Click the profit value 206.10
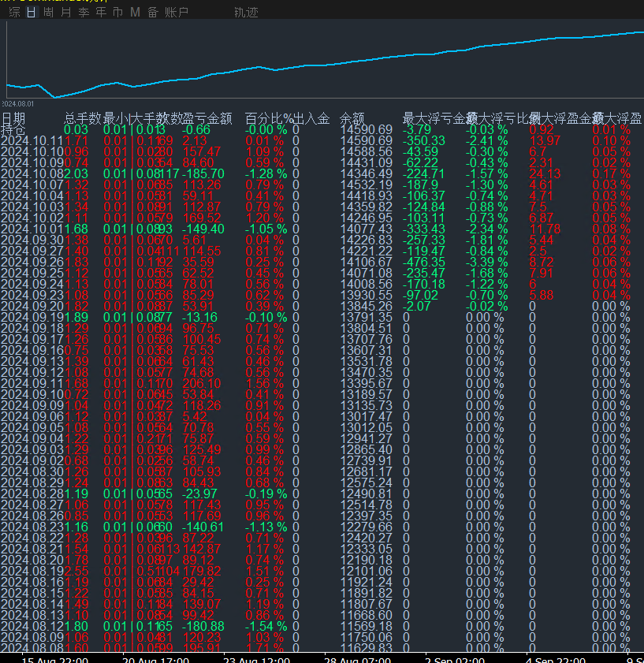This screenshot has height=663, width=644. tap(202, 383)
